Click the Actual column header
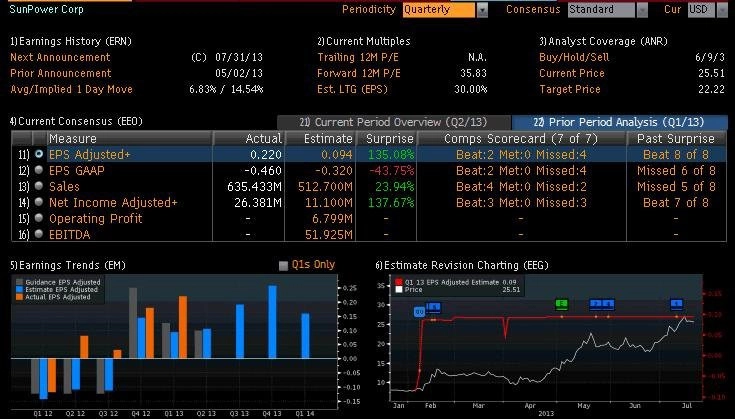This screenshot has width=735, height=419. coord(249,139)
